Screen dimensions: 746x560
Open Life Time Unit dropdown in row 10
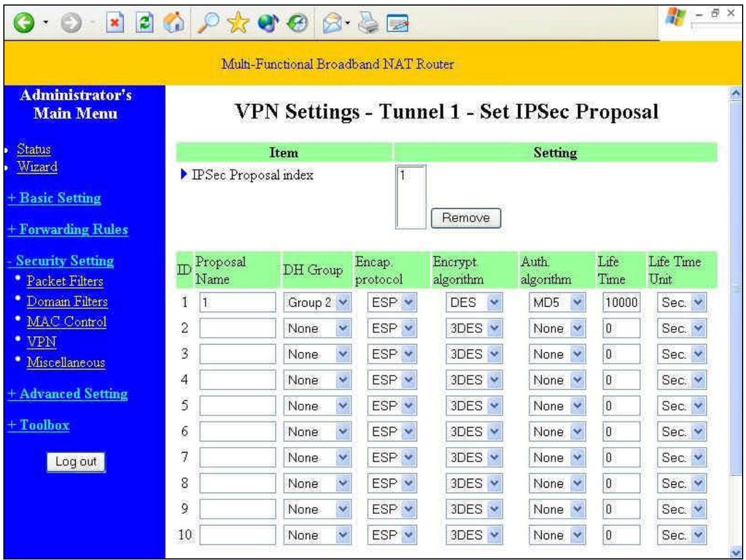[x=682, y=536]
